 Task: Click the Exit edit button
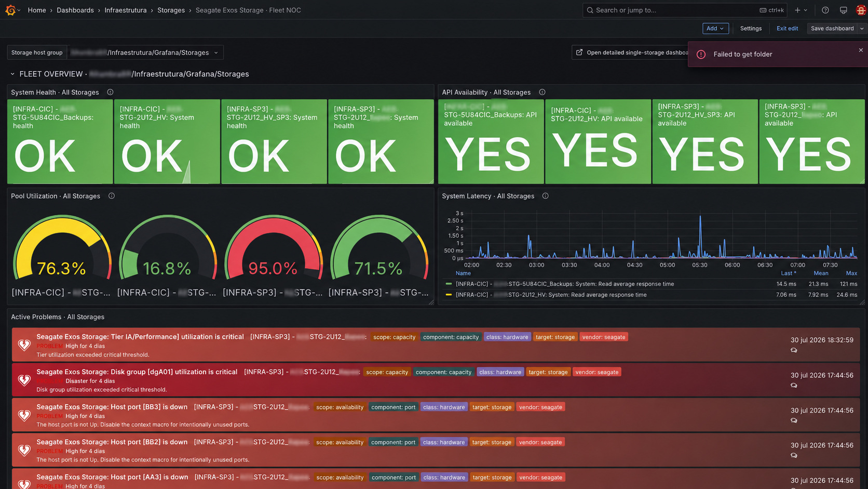click(787, 29)
